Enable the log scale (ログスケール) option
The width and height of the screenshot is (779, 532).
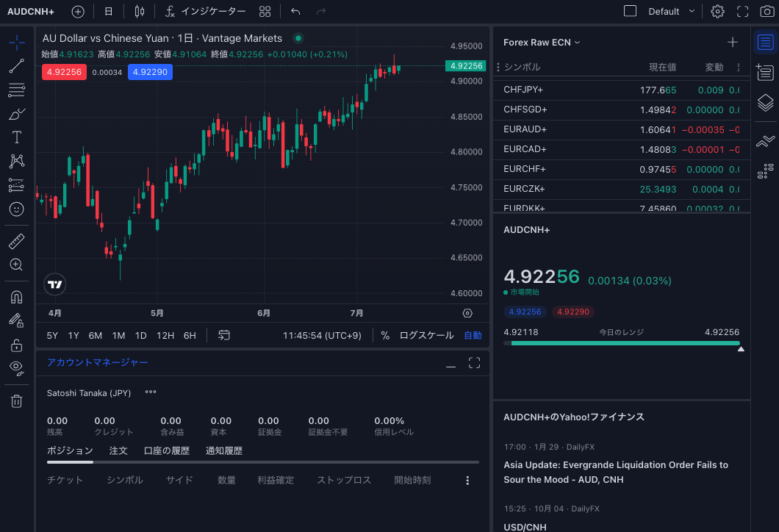426,335
